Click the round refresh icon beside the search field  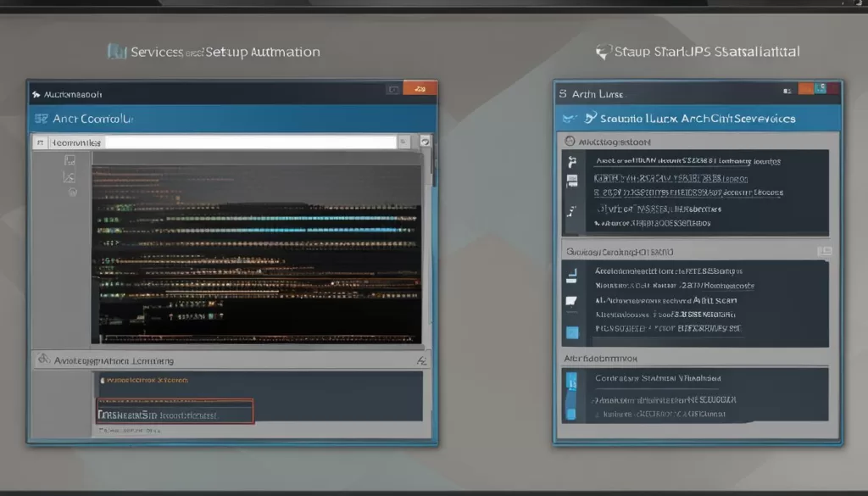point(425,142)
